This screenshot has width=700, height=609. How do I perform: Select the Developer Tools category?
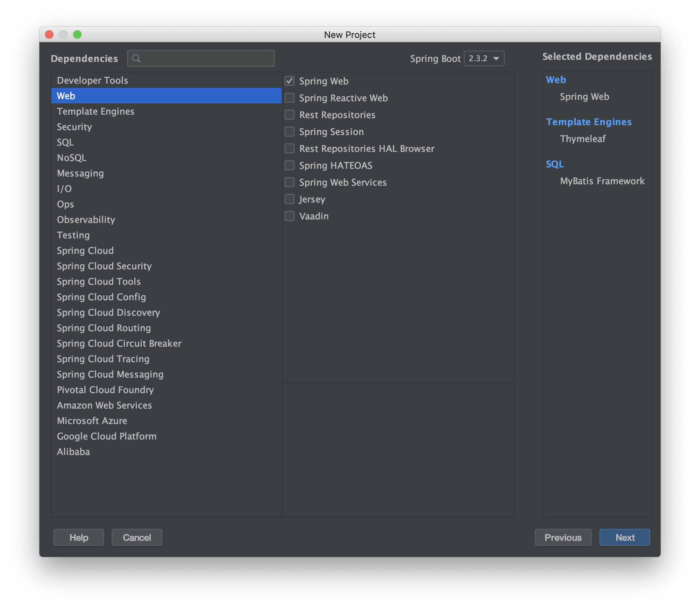(x=166, y=80)
